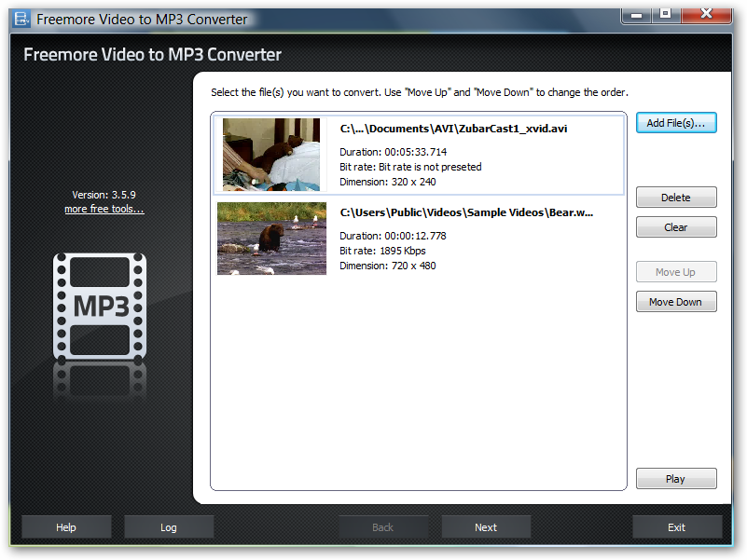Clear the whole file list
This screenshot has height=560, width=747.
point(676,227)
